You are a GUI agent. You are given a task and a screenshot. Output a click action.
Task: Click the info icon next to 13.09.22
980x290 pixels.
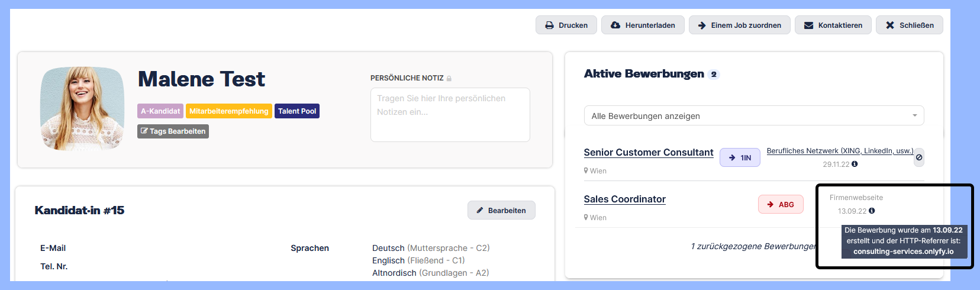(x=872, y=211)
